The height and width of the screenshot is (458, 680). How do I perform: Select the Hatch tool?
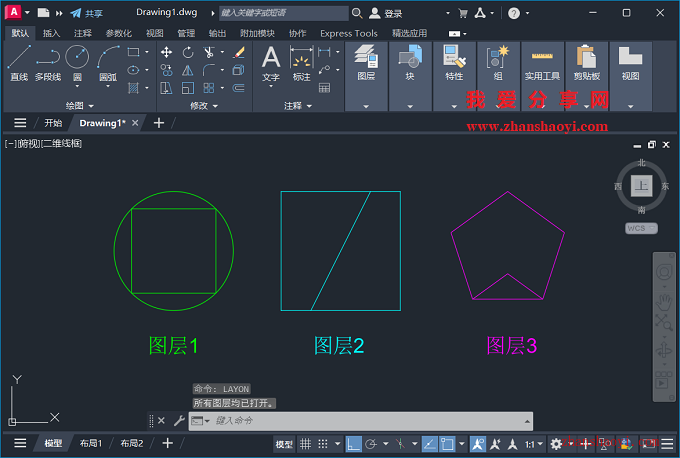[133, 88]
